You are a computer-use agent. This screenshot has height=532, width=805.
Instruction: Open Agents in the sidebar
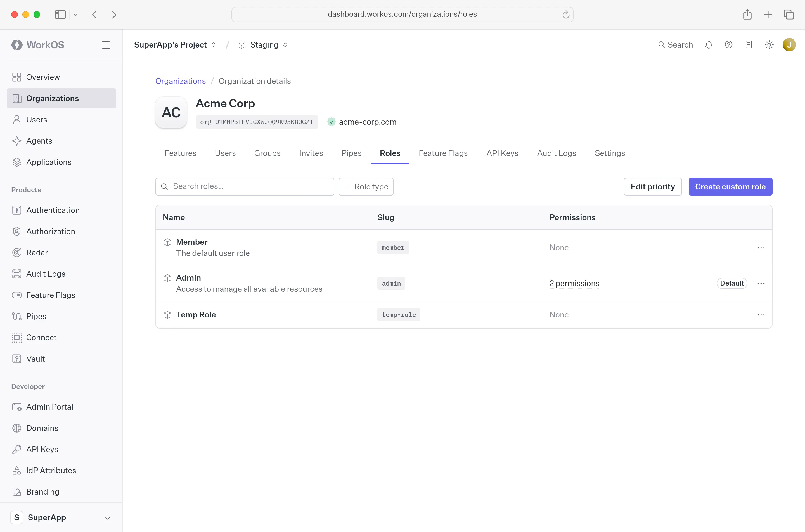[61, 141]
